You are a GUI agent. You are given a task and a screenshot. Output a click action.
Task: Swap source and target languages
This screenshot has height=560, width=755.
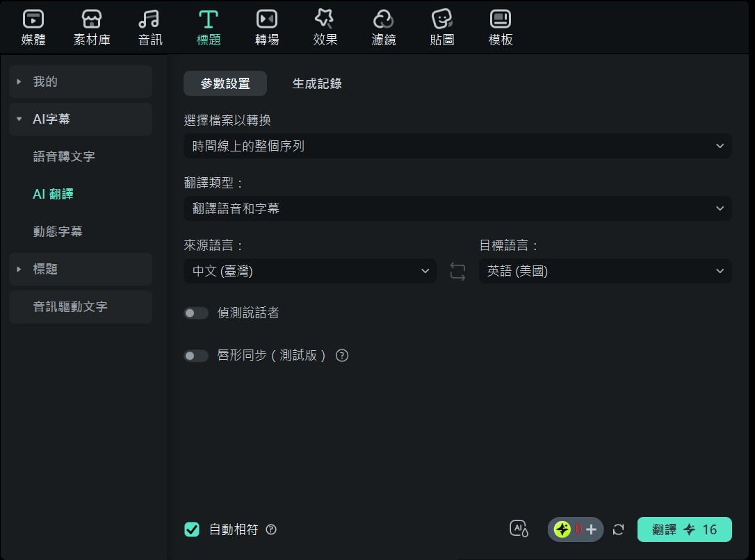457,271
